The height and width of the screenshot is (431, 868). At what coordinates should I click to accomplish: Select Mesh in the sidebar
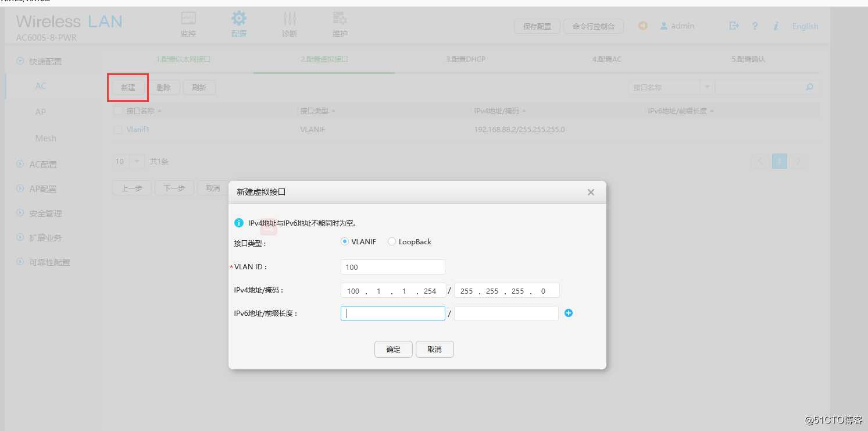pos(46,138)
